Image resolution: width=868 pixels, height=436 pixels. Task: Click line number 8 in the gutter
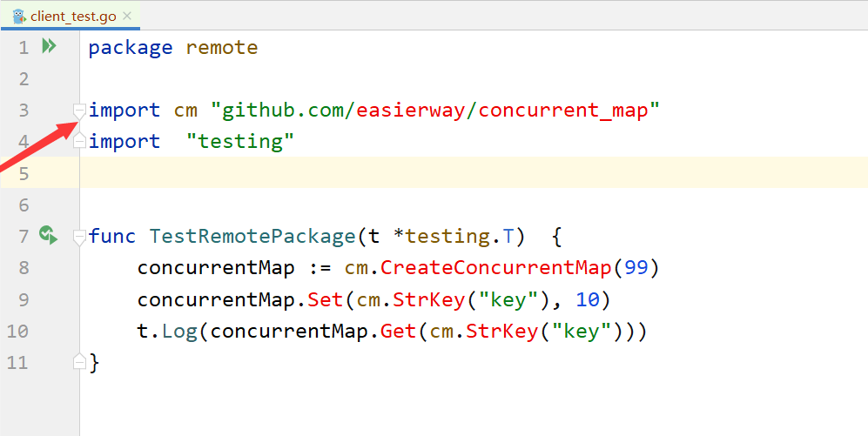coord(22,268)
